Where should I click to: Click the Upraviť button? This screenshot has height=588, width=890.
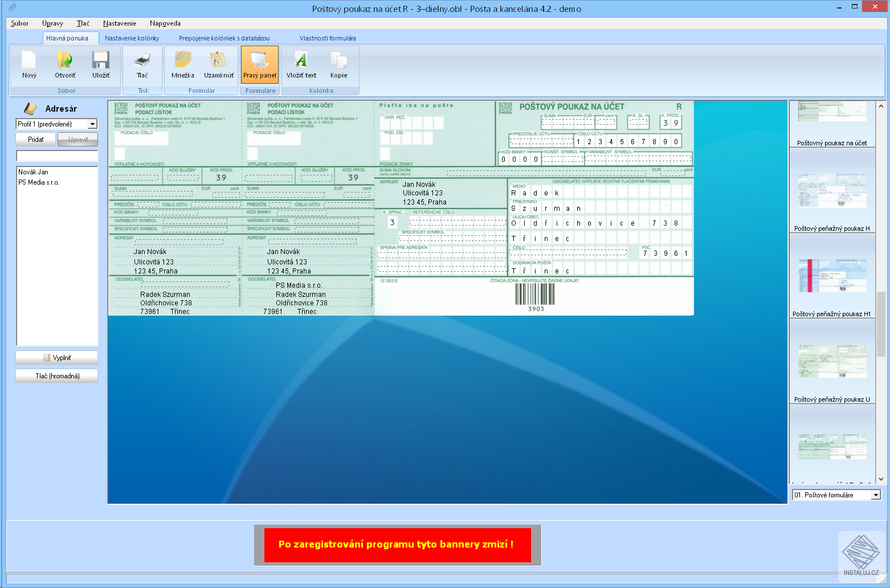(x=78, y=140)
